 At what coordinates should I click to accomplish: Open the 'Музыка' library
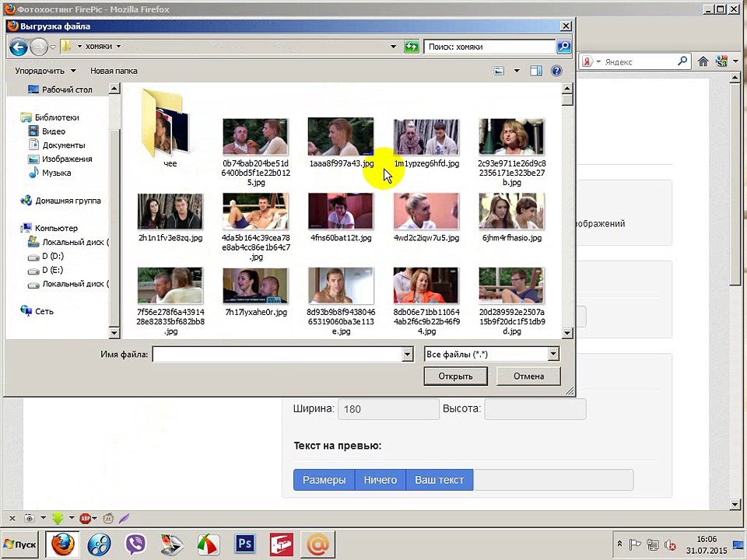pos(50,173)
